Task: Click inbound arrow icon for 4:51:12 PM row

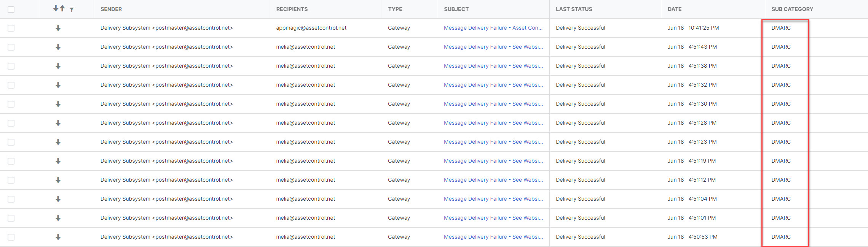Action: click(x=58, y=180)
